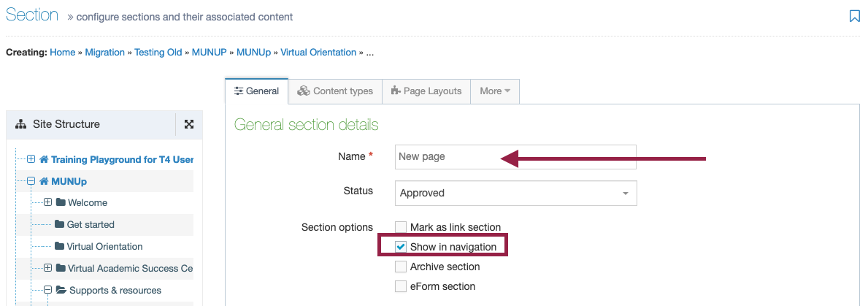Click into the Name input field
The height and width of the screenshot is (306, 868).
pos(516,157)
